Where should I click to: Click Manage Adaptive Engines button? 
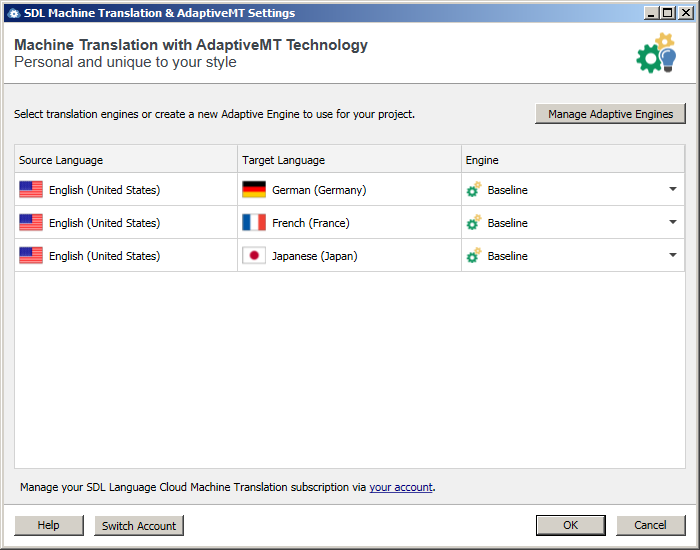[x=610, y=114]
